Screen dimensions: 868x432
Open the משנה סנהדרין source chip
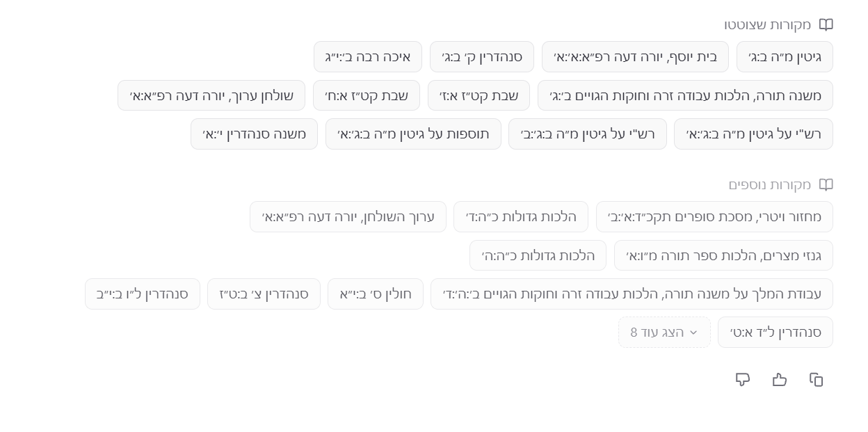point(254,134)
